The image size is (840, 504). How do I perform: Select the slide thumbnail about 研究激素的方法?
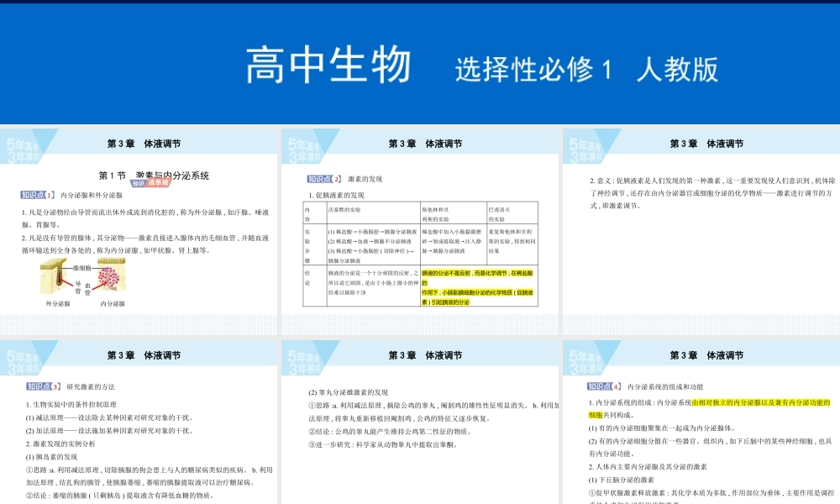pyautogui.click(x=139, y=422)
